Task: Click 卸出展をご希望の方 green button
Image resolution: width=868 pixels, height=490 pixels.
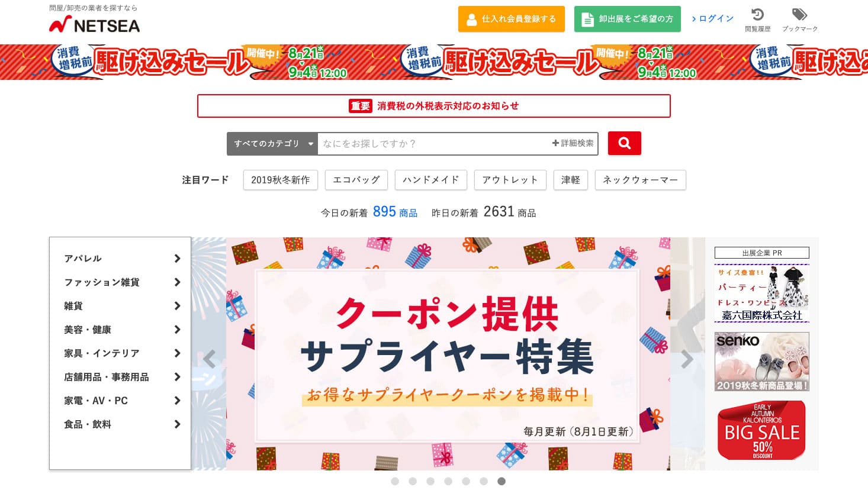Action: pyautogui.click(x=628, y=19)
